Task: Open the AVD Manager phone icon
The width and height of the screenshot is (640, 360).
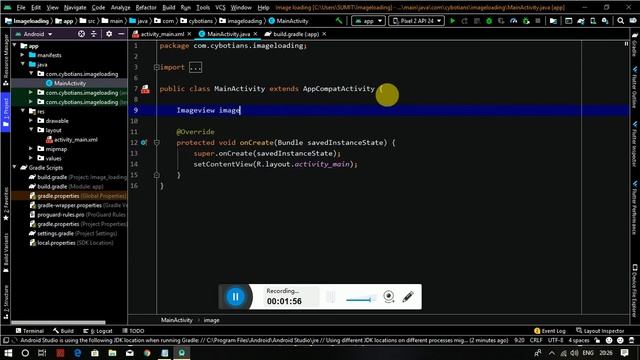Action: 593,20
